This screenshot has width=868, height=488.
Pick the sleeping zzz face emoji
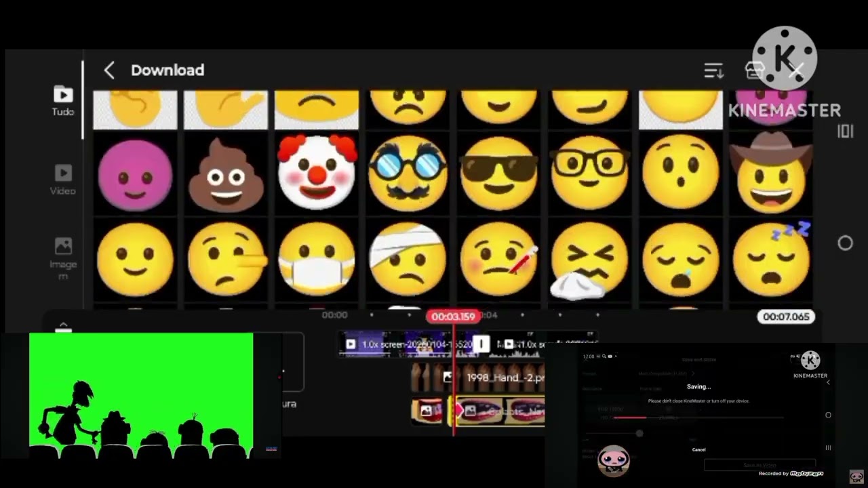pyautogui.click(x=771, y=260)
